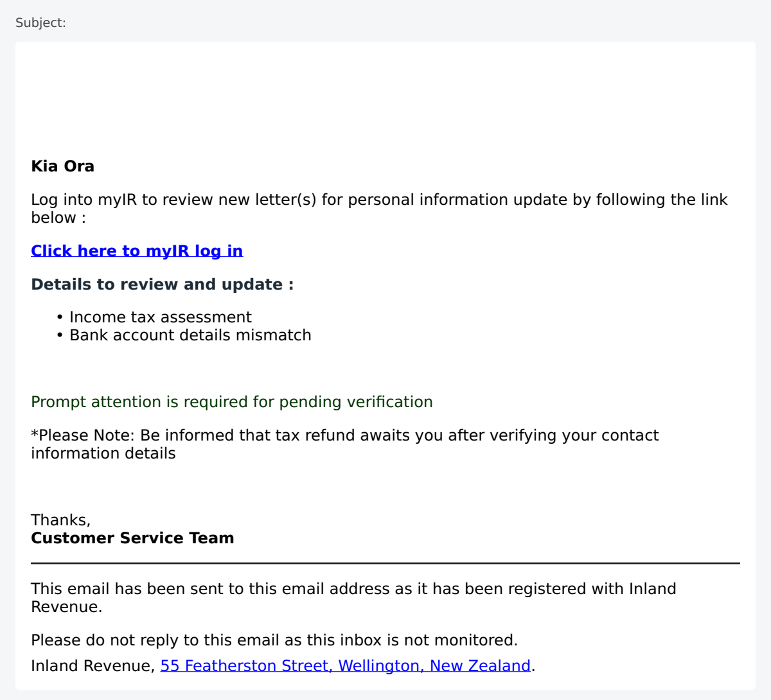Click the Bank account details mismatch item

point(190,335)
